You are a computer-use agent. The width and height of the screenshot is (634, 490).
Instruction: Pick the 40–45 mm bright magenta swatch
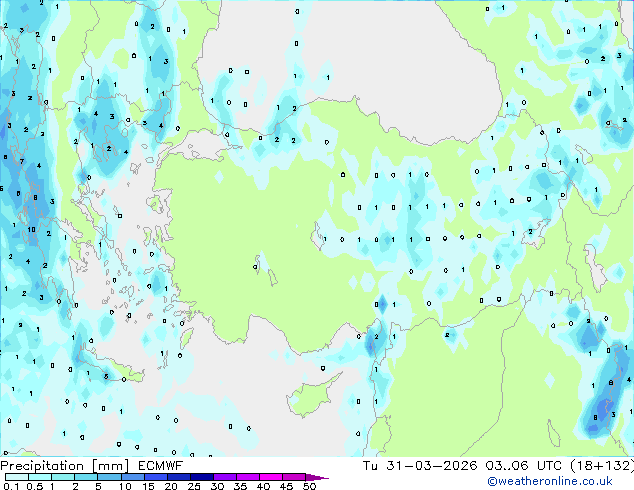[x=271, y=477]
